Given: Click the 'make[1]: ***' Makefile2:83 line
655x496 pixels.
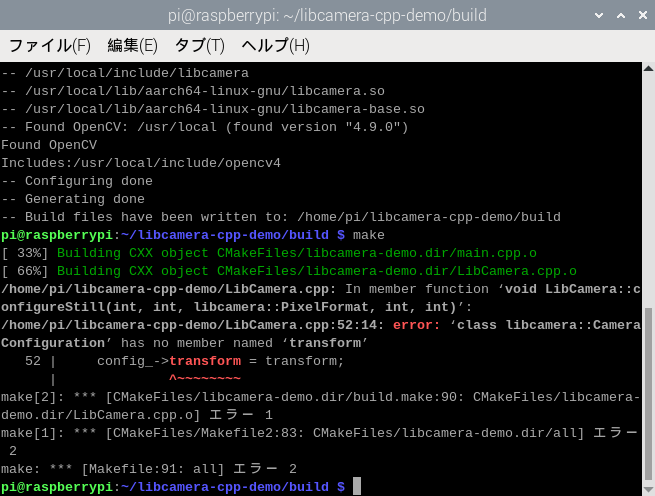Looking at the screenshot, I should pos(320,442).
